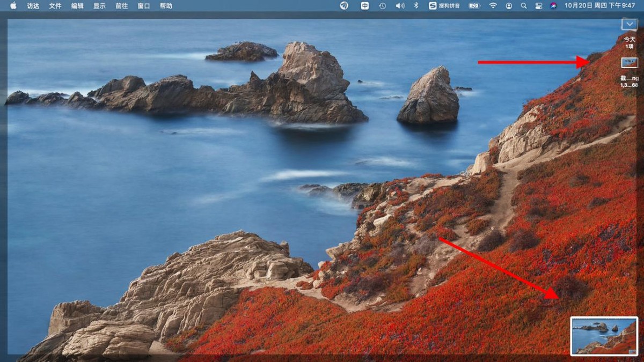Open the 前往 menu
This screenshot has height=362, width=644.
coord(121,6)
